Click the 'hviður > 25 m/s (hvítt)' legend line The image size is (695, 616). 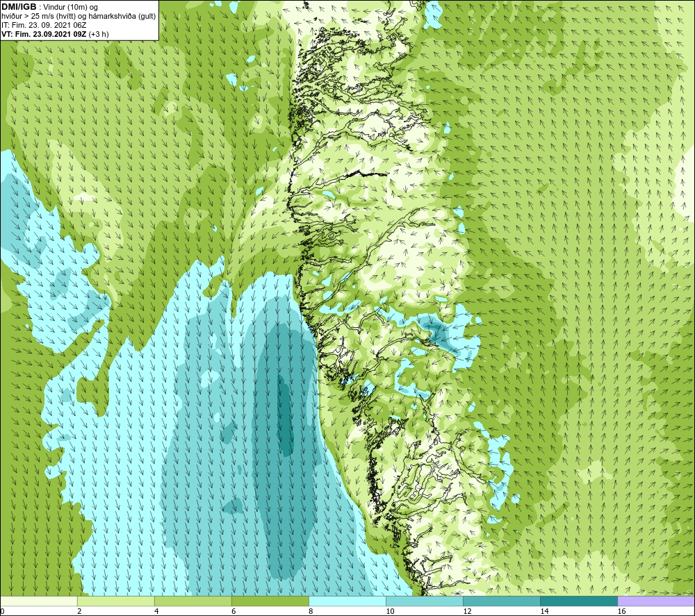click(x=79, y=17)
